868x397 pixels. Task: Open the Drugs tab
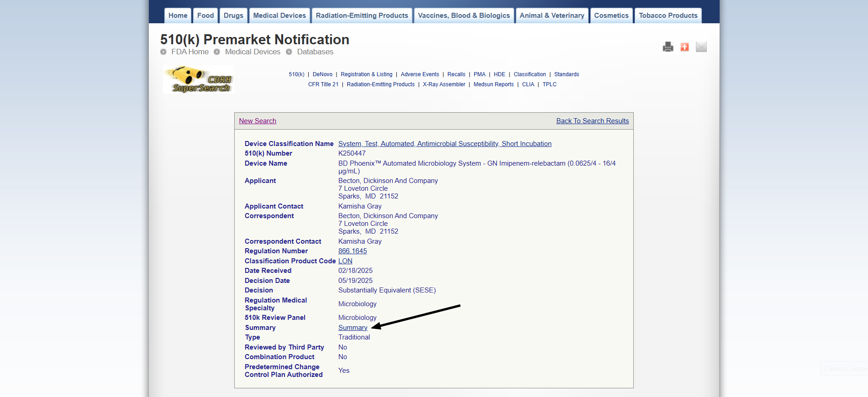point(233,16)
